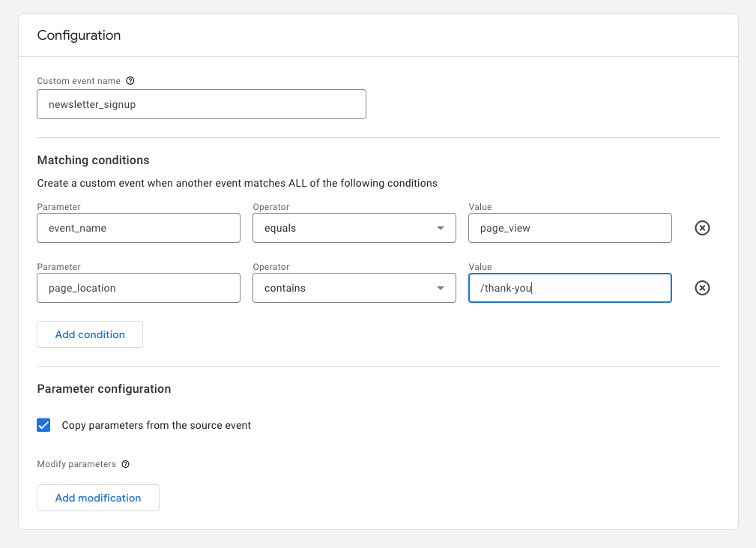Click help icon beside Custom event name
Viewport: 756px width, 548px height.
coord(130,81)
